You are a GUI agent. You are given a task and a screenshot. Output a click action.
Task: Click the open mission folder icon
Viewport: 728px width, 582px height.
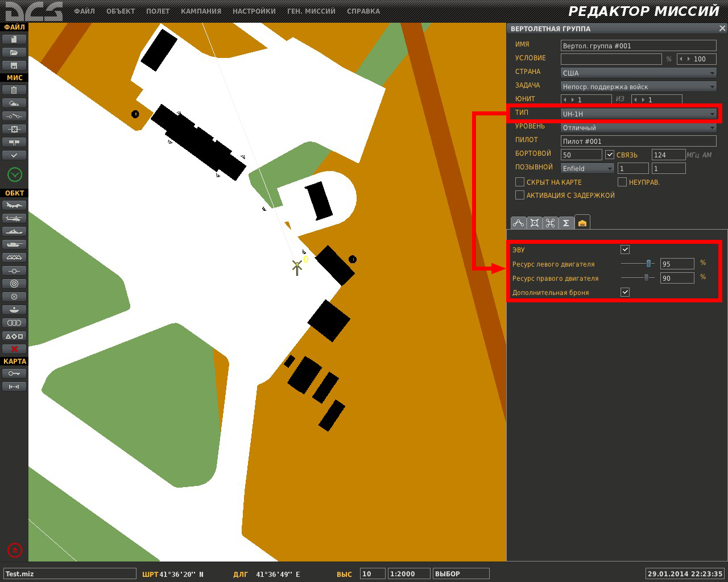click(x=14, y=52)
